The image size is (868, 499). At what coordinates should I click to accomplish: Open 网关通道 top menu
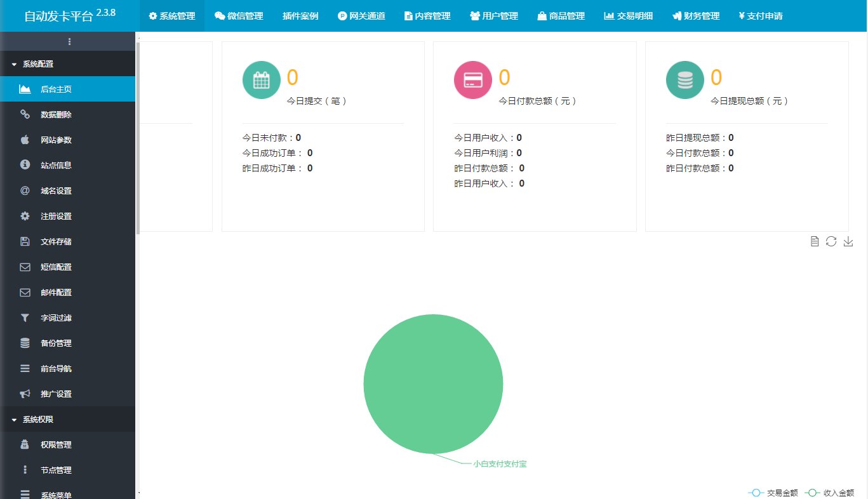pyautogui.click(x=361, y=16)
